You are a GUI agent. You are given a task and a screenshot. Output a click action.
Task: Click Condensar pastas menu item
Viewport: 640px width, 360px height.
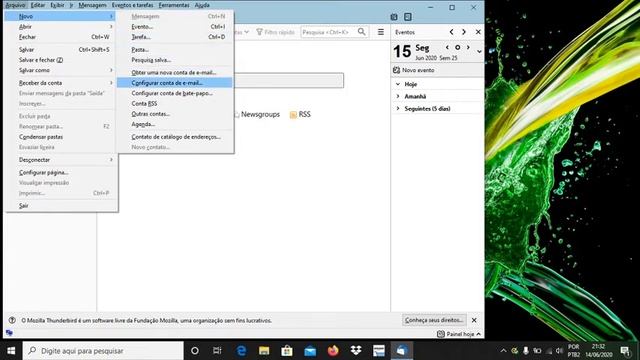pos(61,137)
